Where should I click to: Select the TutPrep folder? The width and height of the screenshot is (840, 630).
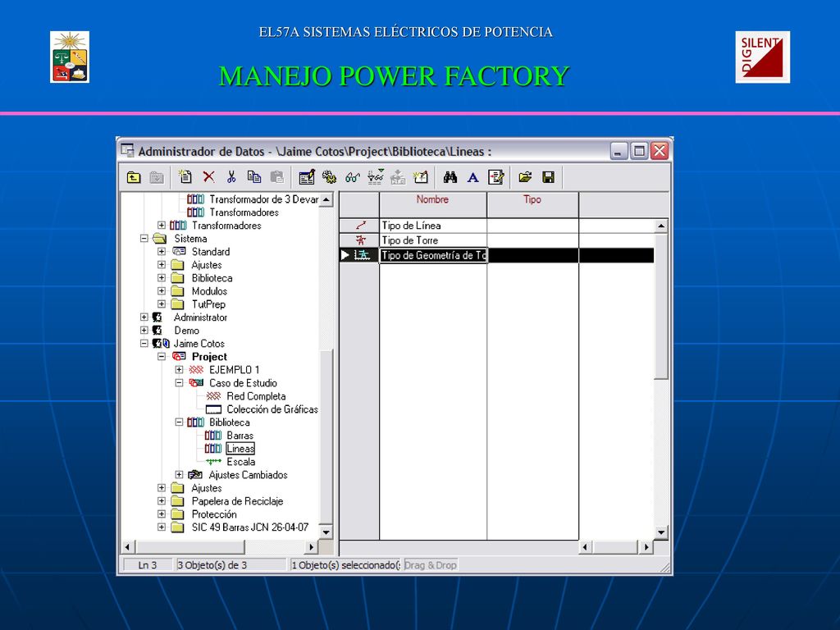click(208, 304)
